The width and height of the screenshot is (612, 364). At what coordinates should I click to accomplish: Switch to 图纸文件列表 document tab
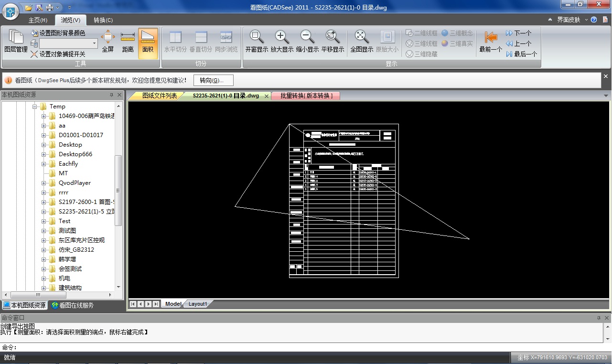(x=159, y=96)
